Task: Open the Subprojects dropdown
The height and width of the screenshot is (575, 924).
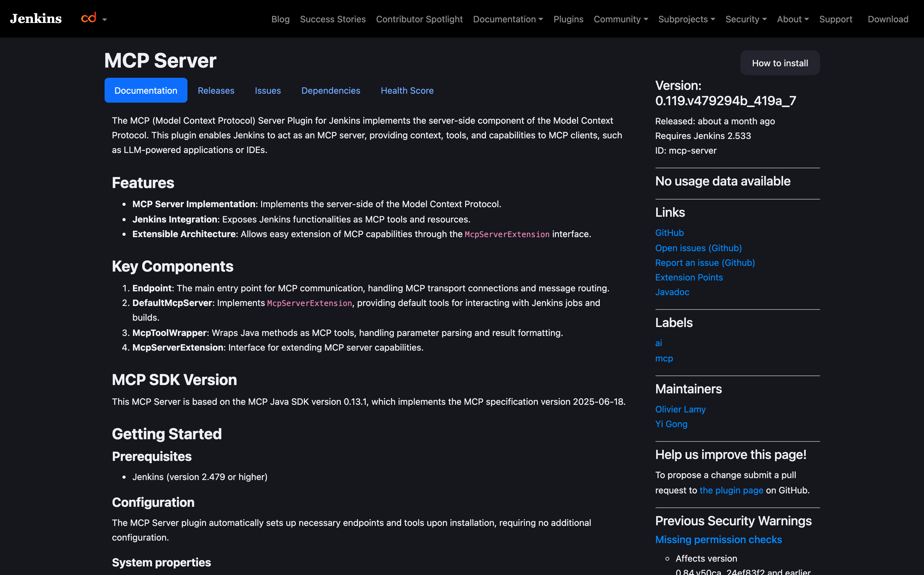Action: coord(686,19)
